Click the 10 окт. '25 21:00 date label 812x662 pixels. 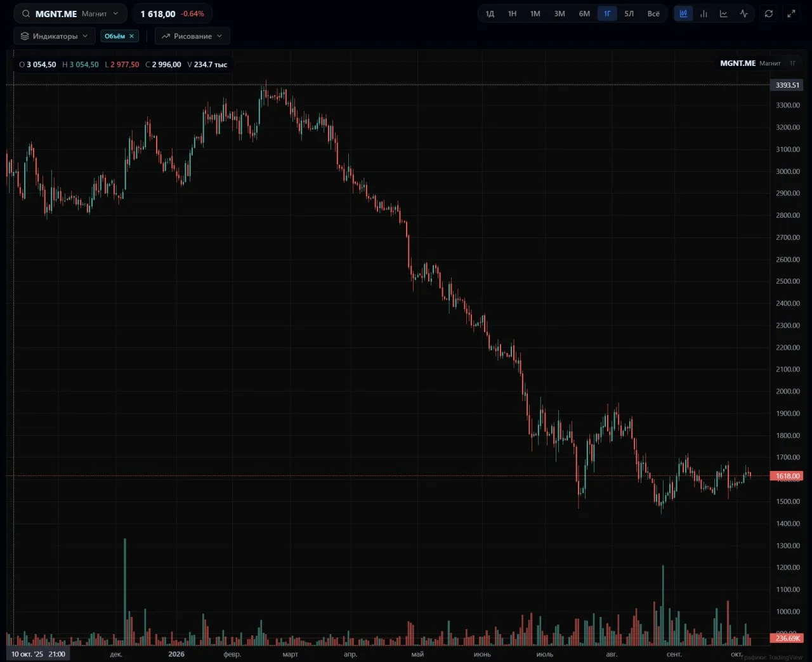pos(38,654)
